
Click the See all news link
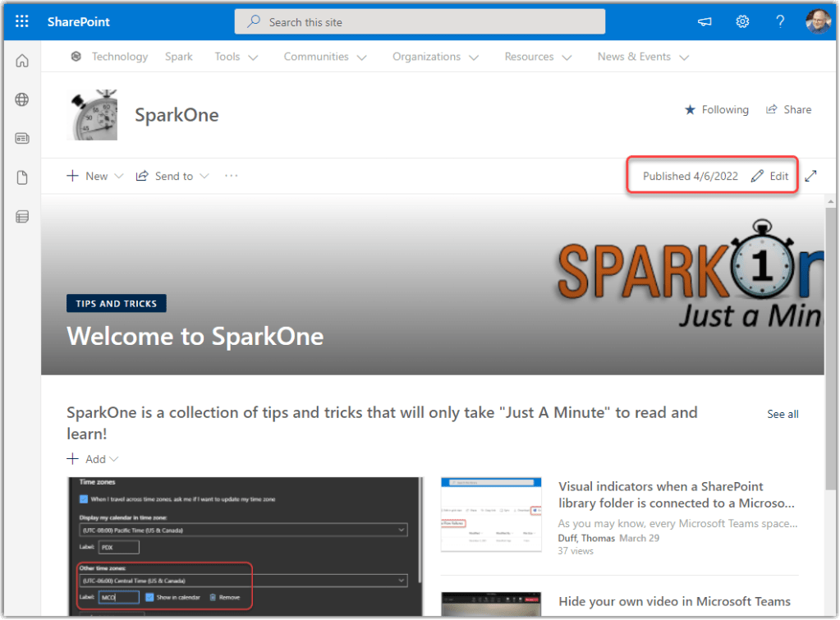(783, 414)
